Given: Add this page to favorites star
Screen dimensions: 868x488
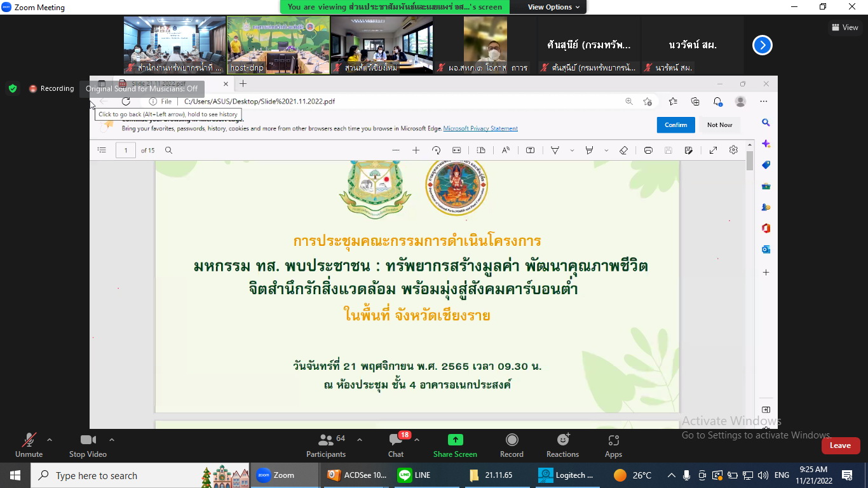Looking at the screenshot, I should 648,102.
